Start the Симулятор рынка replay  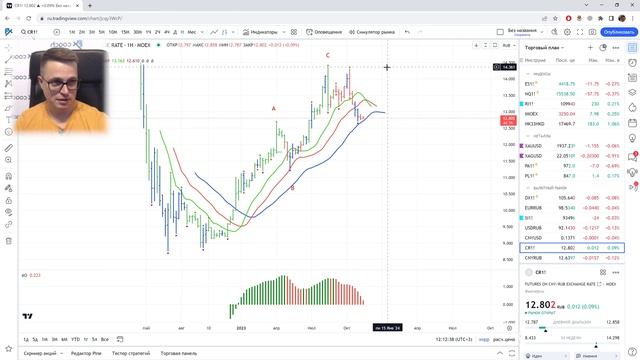[x=372, y=32]
